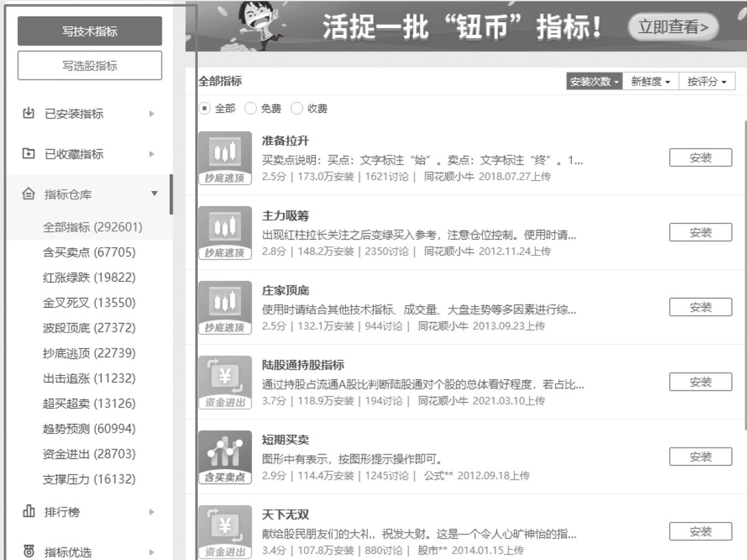This screenshot has height=560, width=747.
Task: Click the 全部指标 section heading
Action: pos(220,82)
